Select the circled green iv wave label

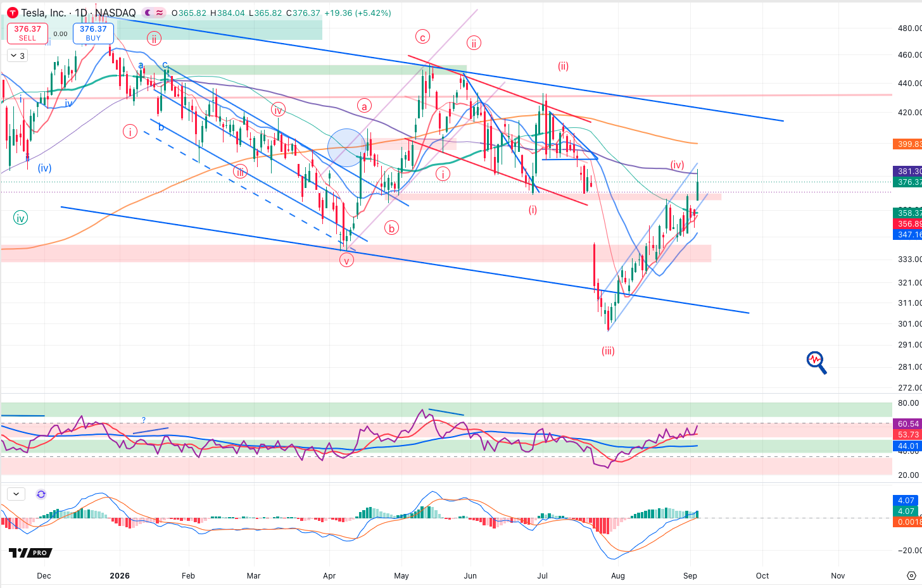(x=21, y=218)
